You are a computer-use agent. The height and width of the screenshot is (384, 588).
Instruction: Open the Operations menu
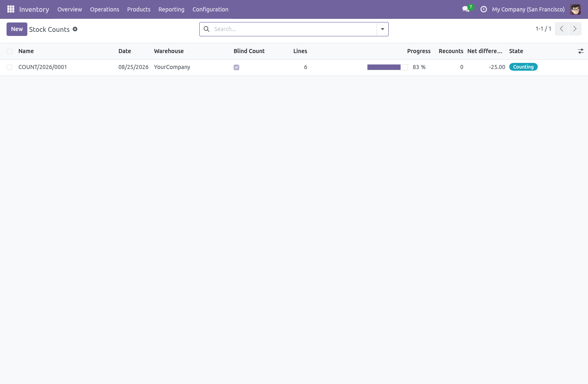(105, 9)
